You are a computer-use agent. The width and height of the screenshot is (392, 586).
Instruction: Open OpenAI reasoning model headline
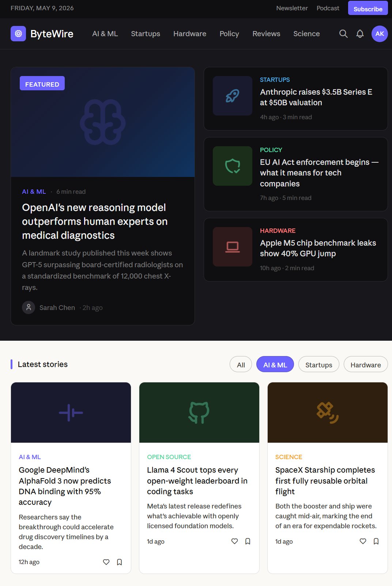pyautogui.click(x=95, y=221)
